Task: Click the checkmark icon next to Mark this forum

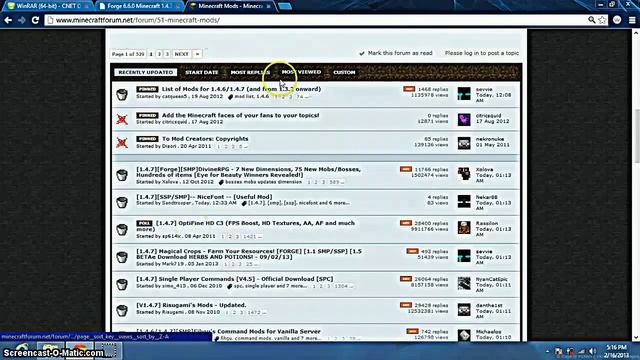Action: tap(362, 53)
